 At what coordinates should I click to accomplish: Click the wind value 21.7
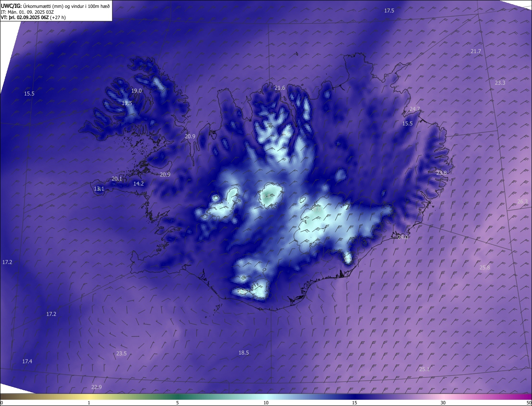(476, 51)
